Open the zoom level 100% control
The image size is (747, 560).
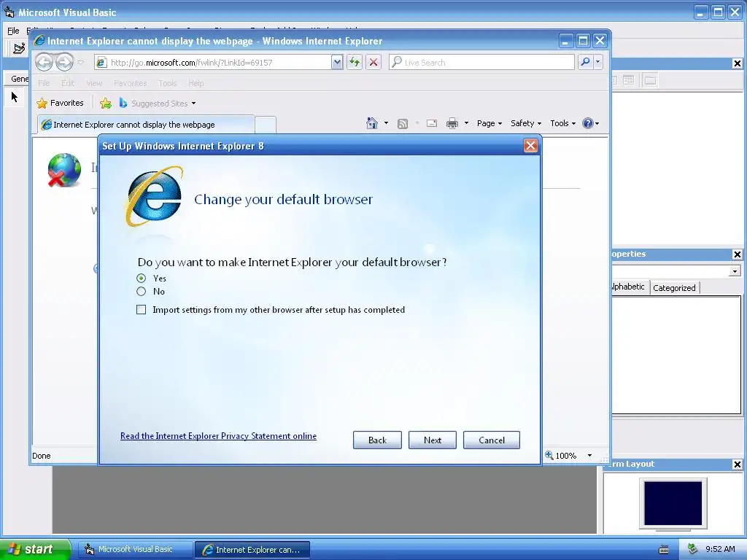click(561, 456)
